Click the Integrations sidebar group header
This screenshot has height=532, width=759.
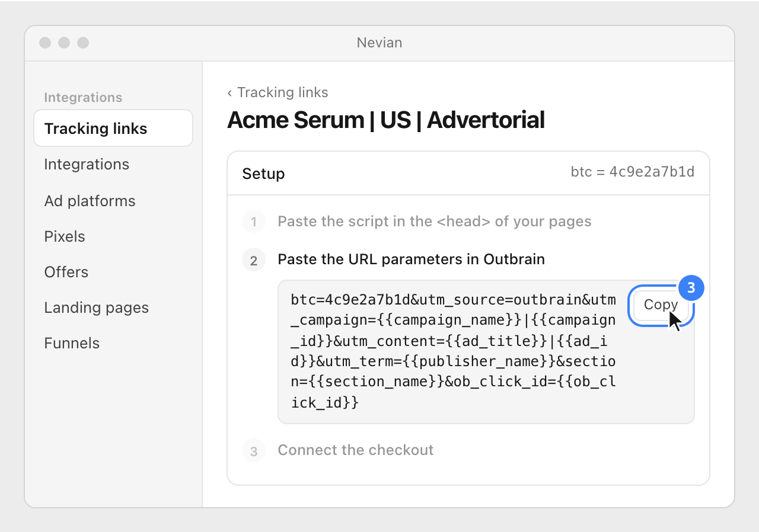pyautogui.click(x=83, y=98)
